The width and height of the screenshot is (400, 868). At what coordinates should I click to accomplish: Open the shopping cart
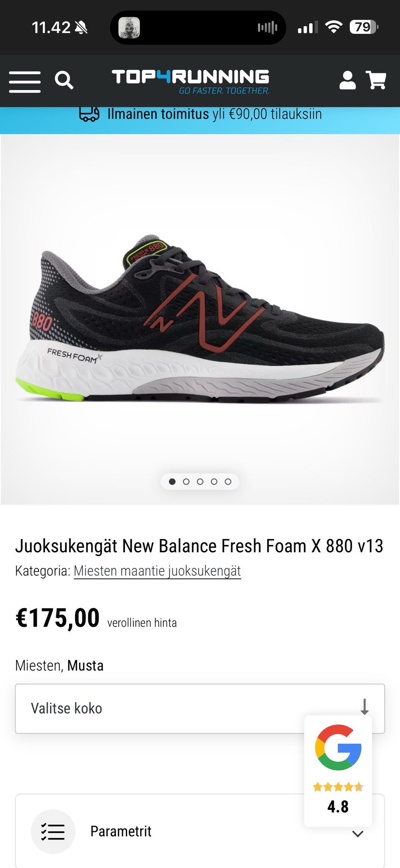coord(376,80)
